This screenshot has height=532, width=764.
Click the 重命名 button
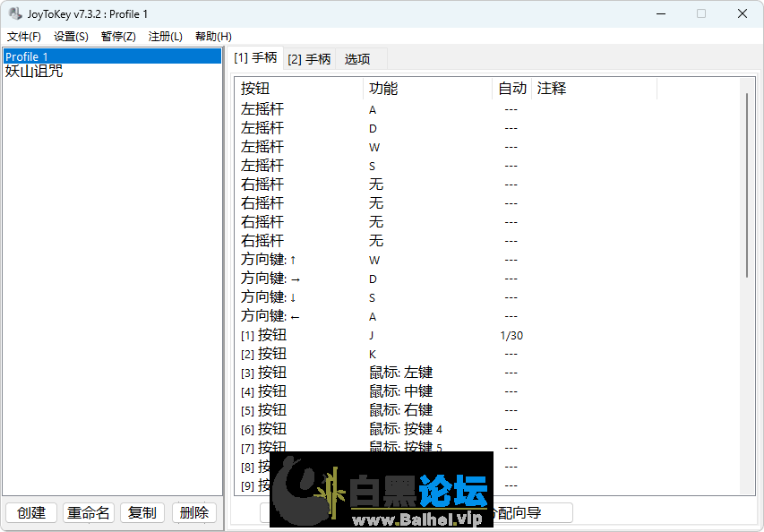click(x=89, y=512)
